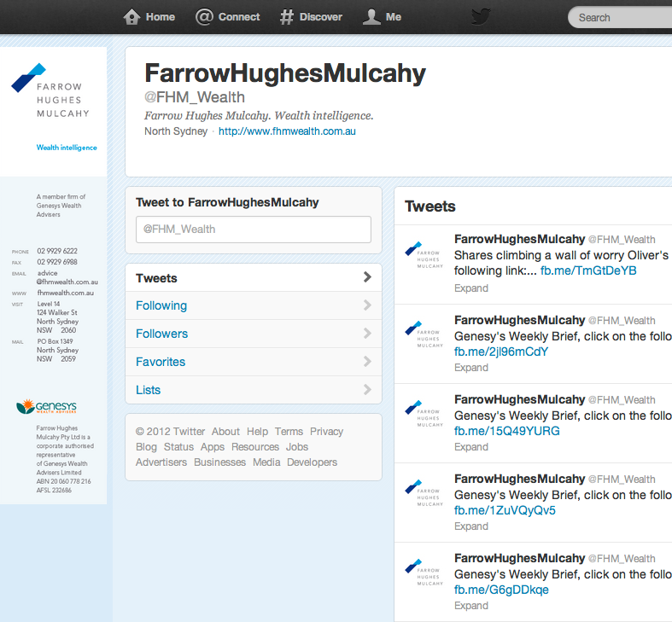Click the Developers footer link

click(x=312, y=462)
